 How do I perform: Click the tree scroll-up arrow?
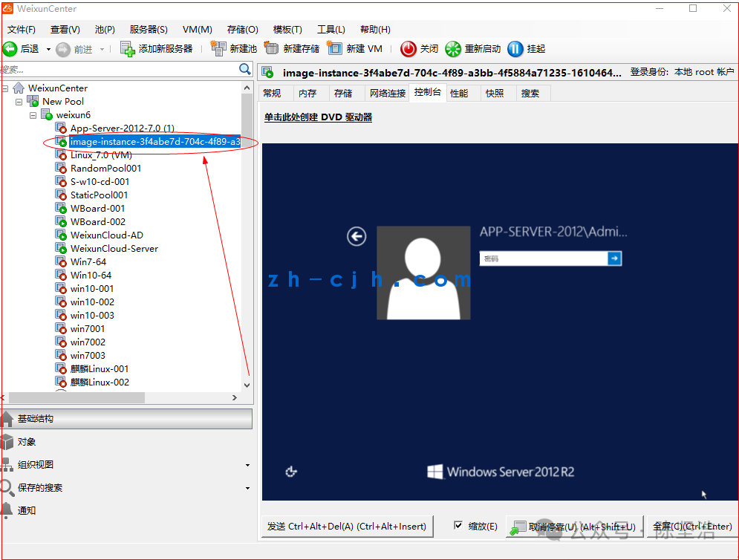coord(247,88)
